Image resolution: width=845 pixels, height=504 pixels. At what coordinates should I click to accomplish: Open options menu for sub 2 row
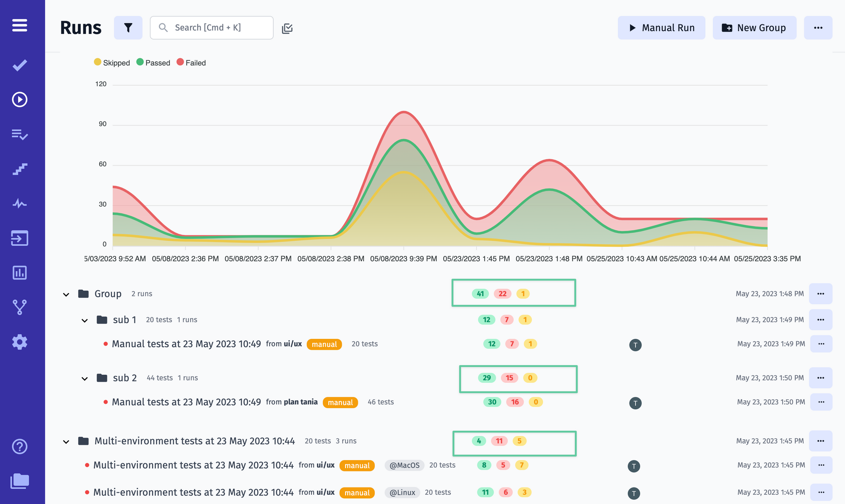(x=820, y=378)
